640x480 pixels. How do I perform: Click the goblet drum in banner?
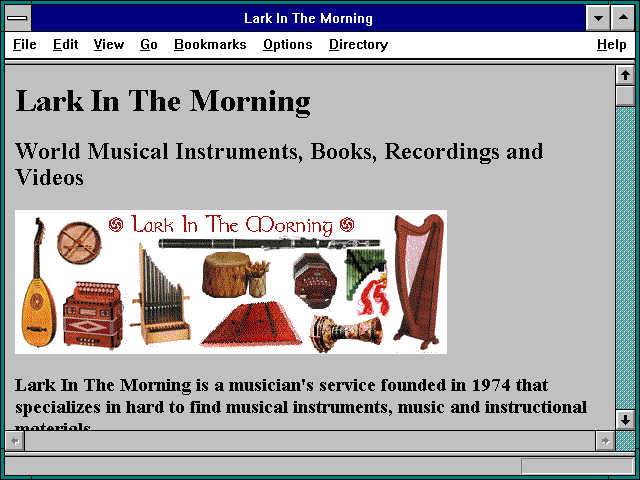pos(346,332)
